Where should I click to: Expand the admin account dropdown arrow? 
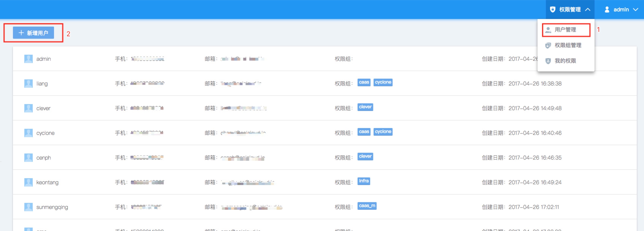pos(635,9)
